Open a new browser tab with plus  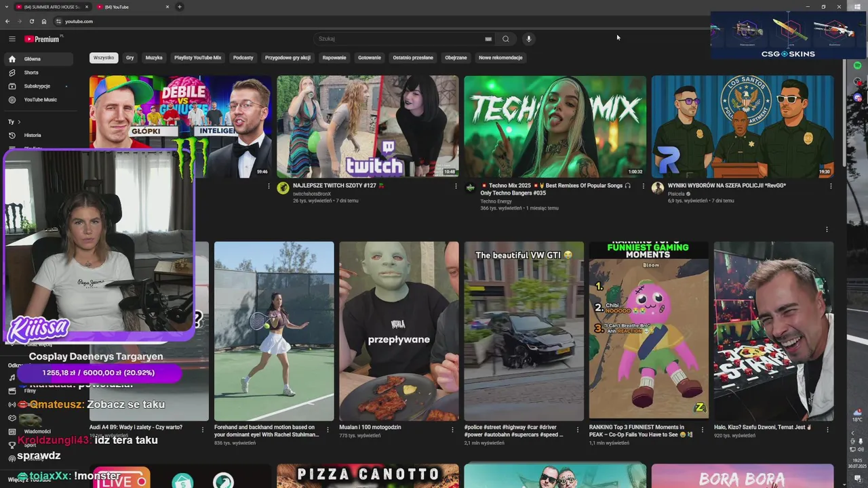click(x=179, y=7)
